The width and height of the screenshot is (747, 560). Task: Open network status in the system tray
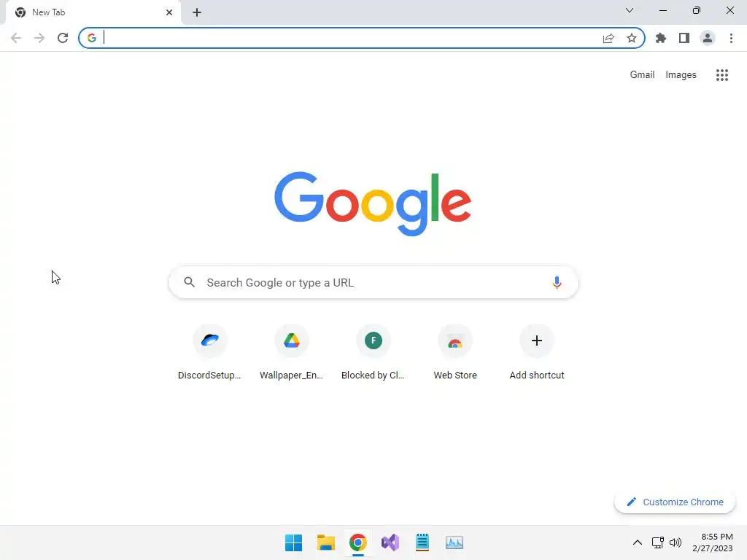coord(658,542)
